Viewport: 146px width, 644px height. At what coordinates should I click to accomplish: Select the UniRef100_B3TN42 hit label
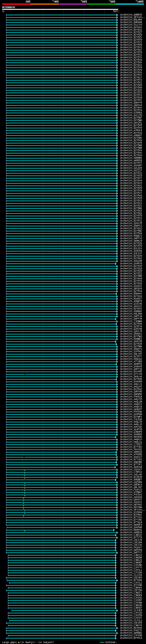pos(131,515)
